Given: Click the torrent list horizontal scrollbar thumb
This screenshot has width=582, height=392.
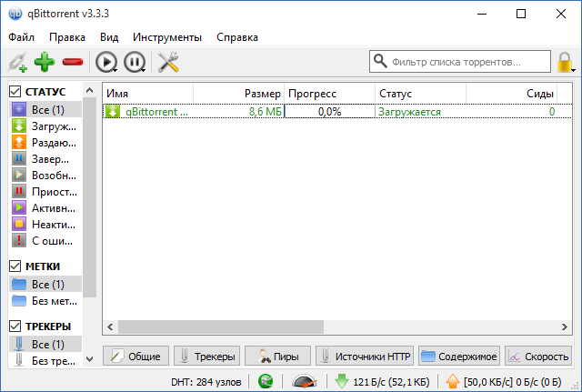Looking at the screenshot, I should point(221,327).
